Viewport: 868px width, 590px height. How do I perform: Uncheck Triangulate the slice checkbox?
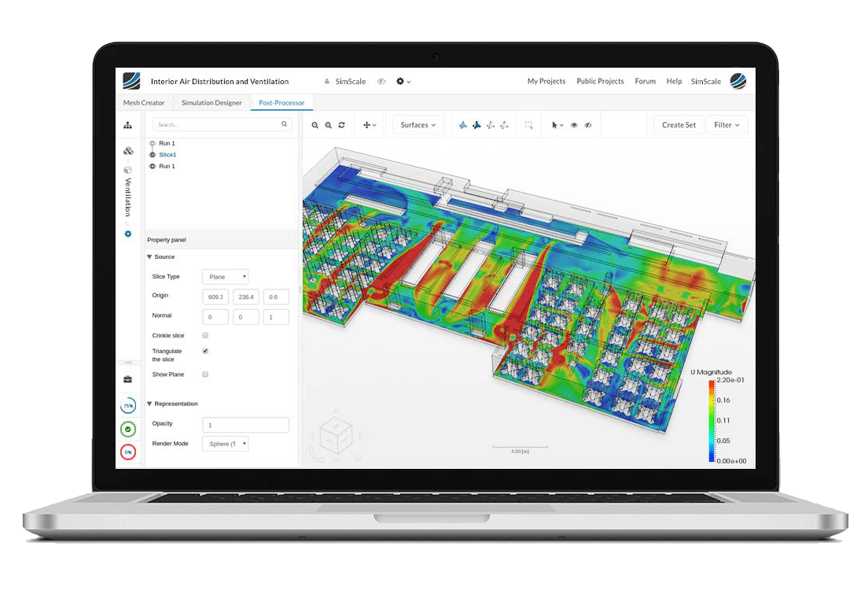click(205, 351)
